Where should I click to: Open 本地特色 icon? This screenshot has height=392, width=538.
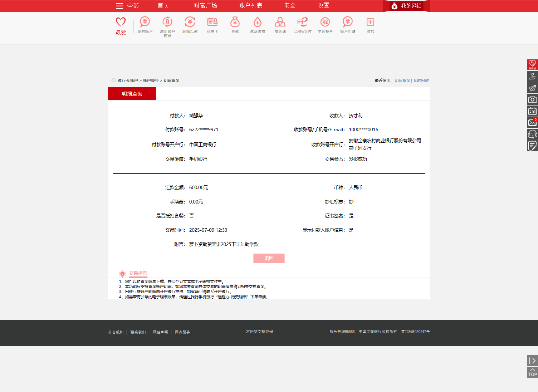click(325, 22)
